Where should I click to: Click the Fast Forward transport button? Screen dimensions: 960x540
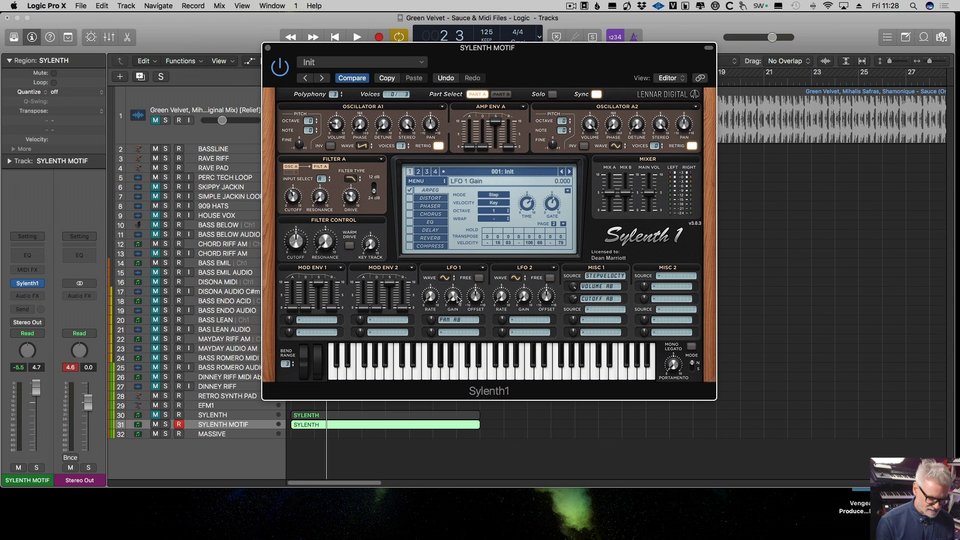coord(313,37)
